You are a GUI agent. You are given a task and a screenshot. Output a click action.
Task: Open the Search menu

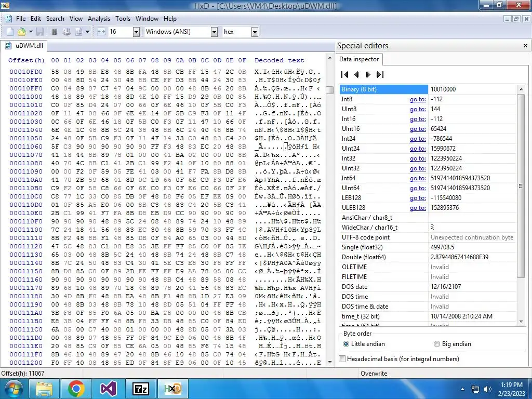tap(55, 19)
